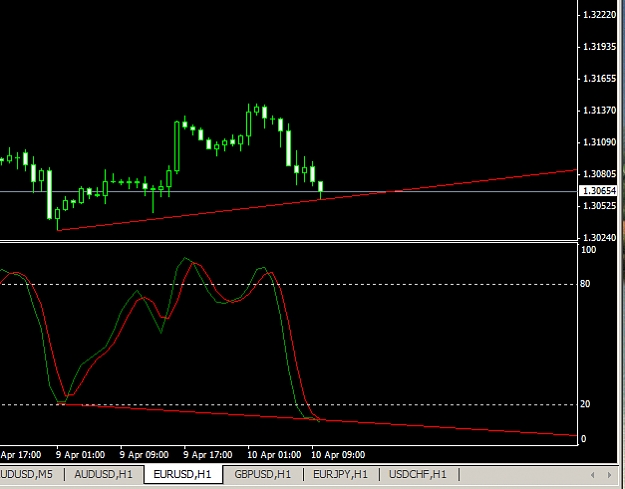Click the 10 Apr 01:00 time label
This screenshot has width=625, height=489.
tap(274, 455)
